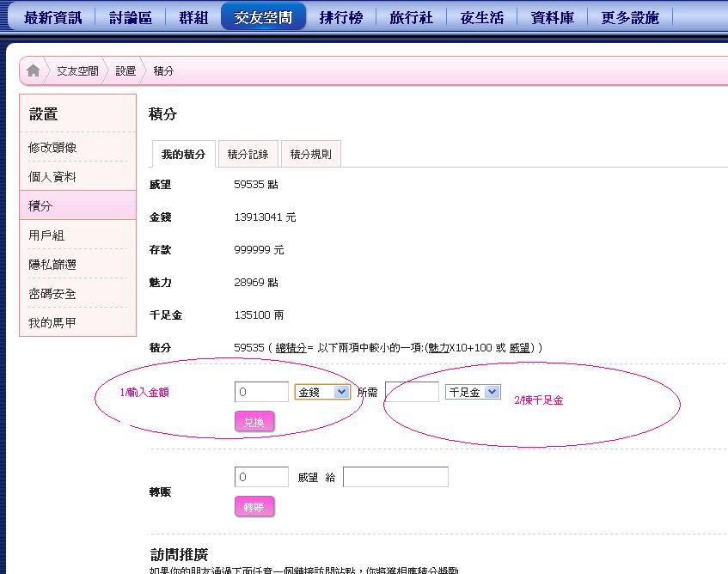Click the 總積分 underlined link
This screenshot has width=728, height=574.
click(291, 347)
